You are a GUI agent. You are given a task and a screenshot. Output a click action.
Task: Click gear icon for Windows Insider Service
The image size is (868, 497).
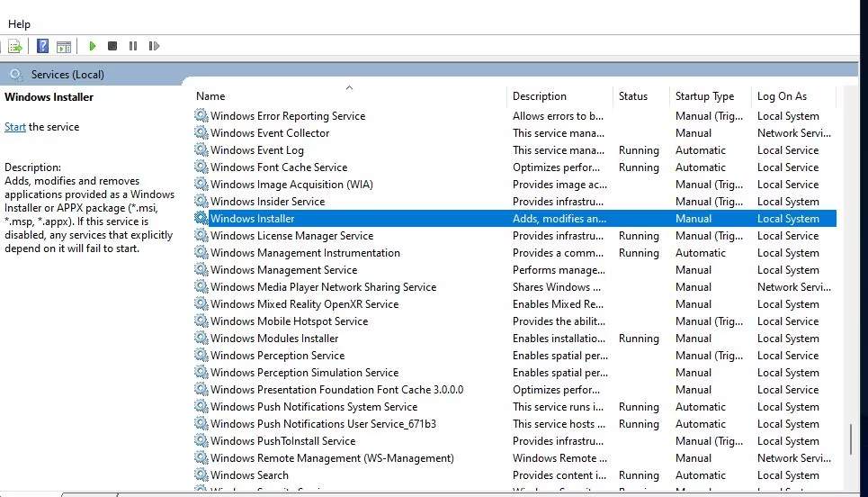coord(201,201)
